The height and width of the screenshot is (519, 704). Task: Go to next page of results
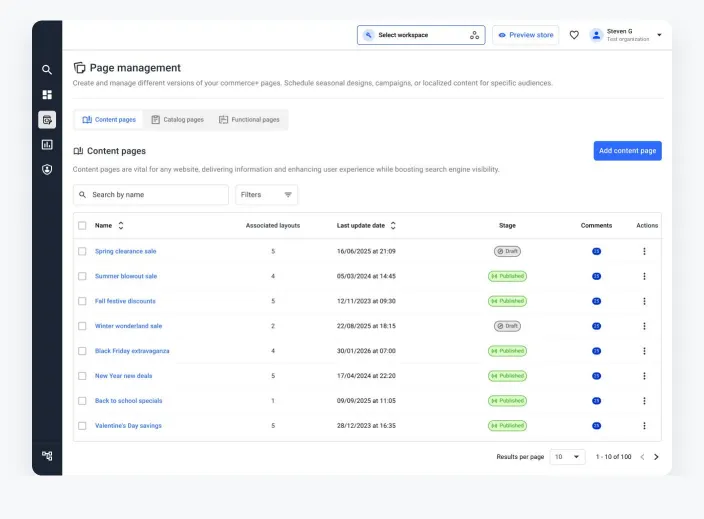(x=656, y=457)
